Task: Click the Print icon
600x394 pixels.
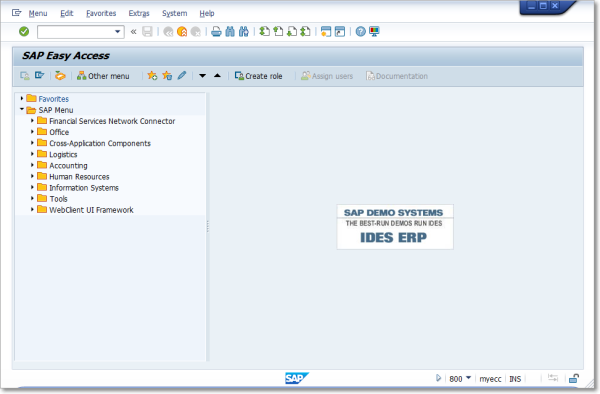Action: coord(216,31)
